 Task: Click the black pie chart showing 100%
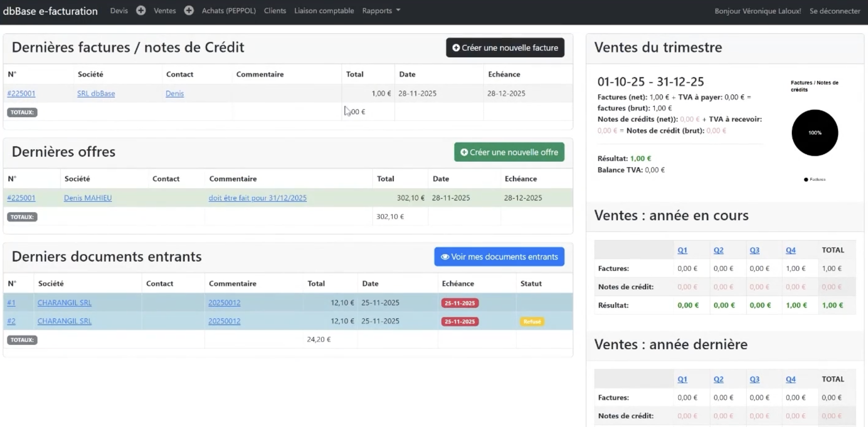point(815,133)
